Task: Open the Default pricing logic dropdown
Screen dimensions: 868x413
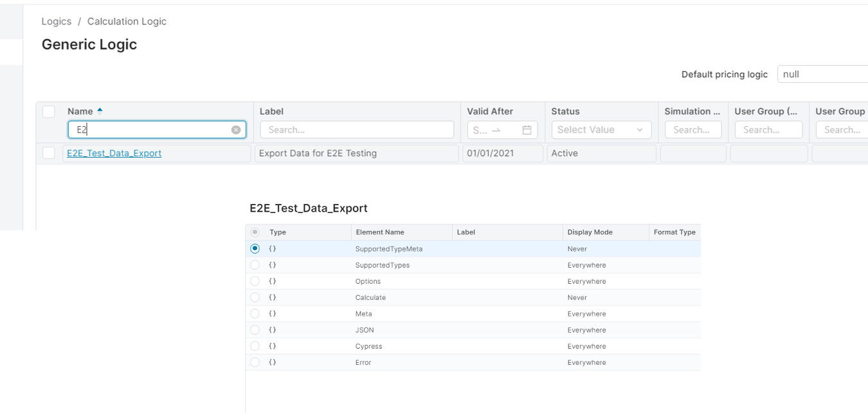Action: pos(822,74)
